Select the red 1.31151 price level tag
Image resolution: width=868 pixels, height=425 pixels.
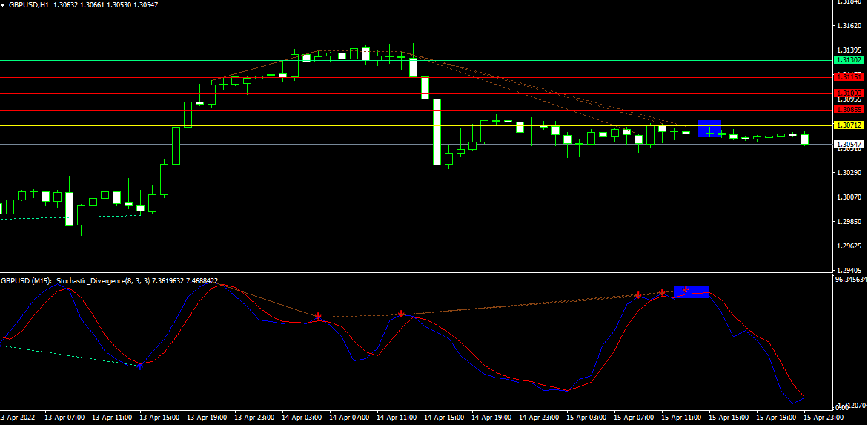click(849, 76)
